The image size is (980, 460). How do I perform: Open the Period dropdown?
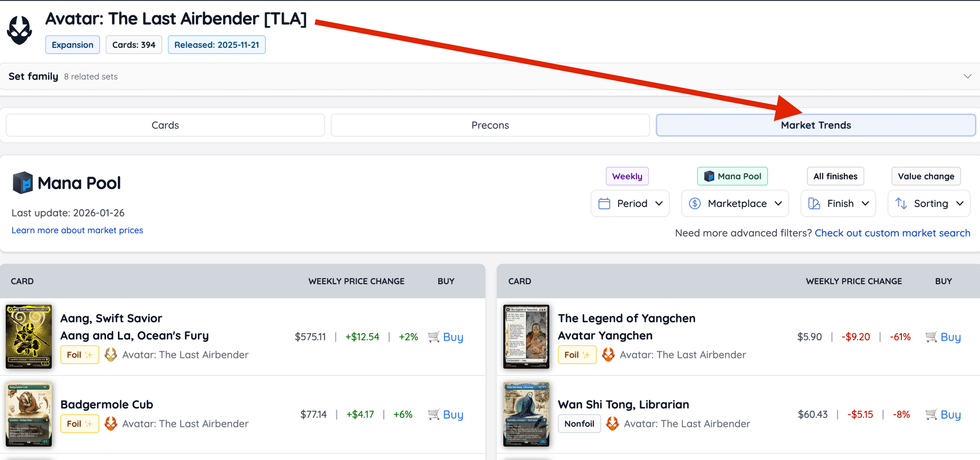(x=630, y=203)
